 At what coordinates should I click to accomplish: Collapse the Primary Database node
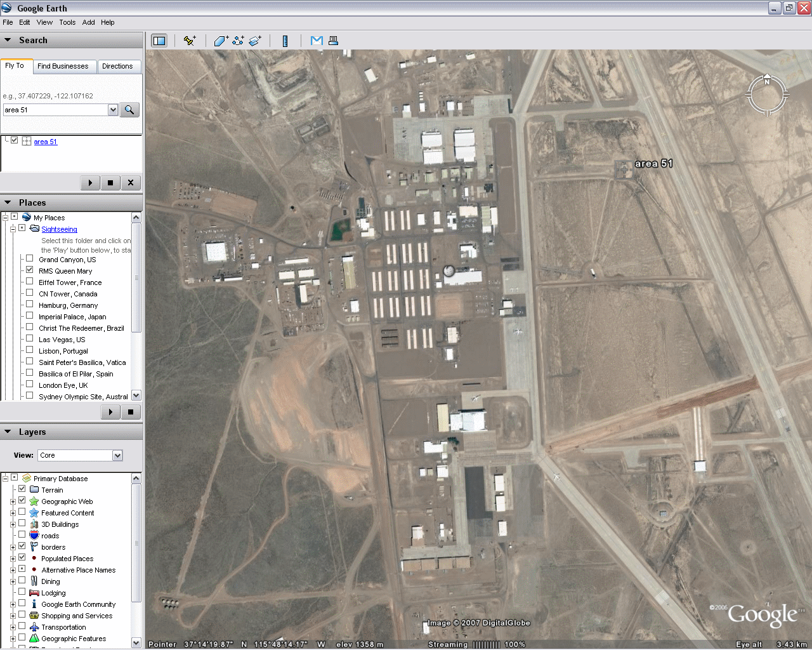5,478
